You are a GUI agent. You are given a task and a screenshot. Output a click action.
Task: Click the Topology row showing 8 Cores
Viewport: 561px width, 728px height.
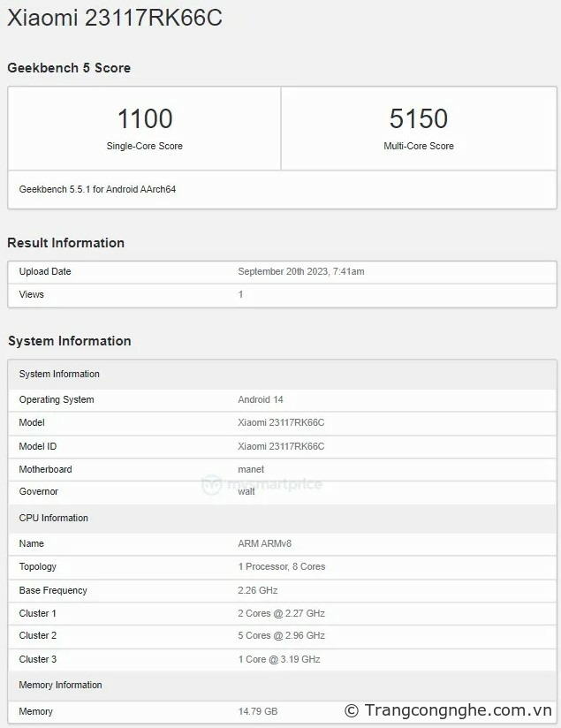click(281, 566)
